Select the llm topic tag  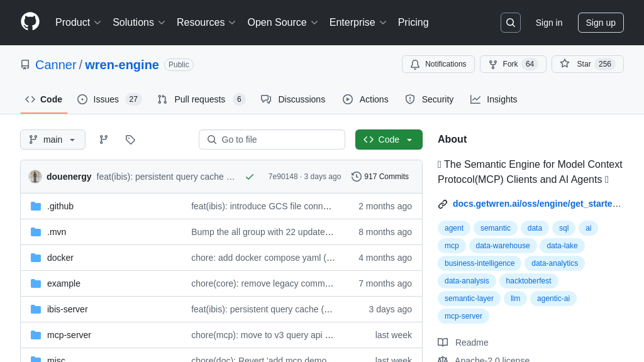pyautogui.click(x=516, y=299)
